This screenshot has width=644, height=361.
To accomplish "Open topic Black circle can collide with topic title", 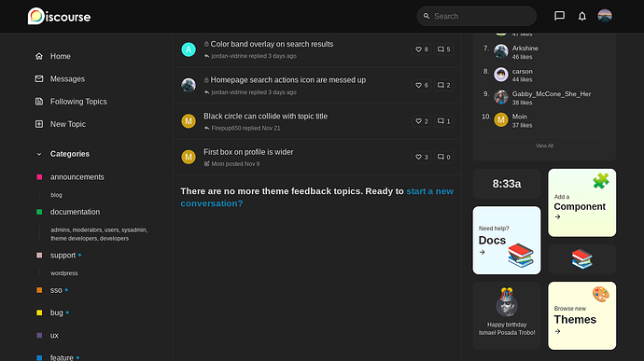I will tap(265, 117).
